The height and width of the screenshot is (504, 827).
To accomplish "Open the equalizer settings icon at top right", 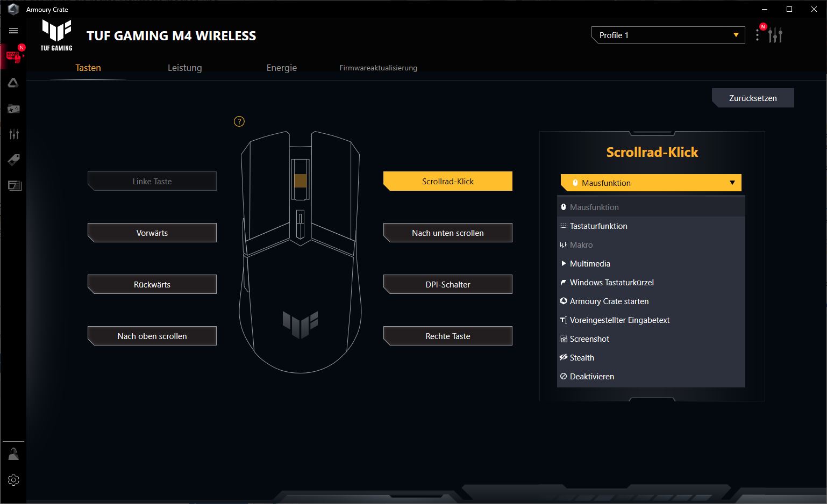I will [775, 35].
